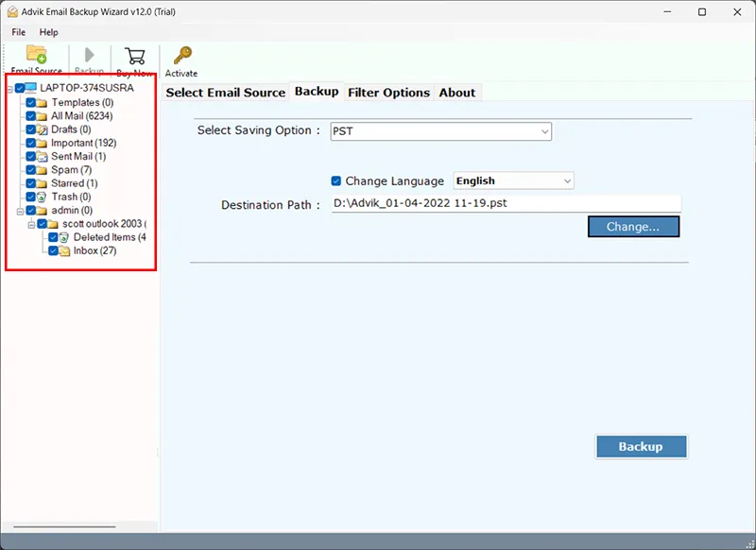The height and width of the screenshot is (550, 756).
Task: Uncheck the Deleted Items checkbox
Action: (53, 237)
